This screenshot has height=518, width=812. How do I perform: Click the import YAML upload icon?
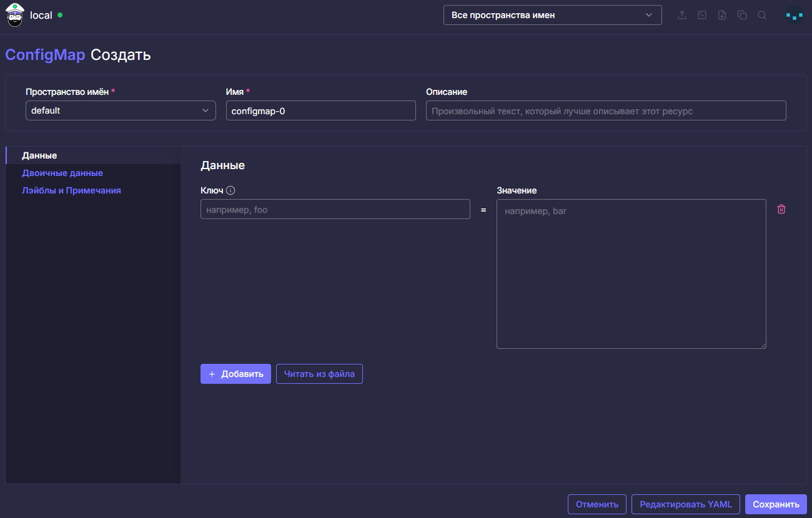[682, 15]
